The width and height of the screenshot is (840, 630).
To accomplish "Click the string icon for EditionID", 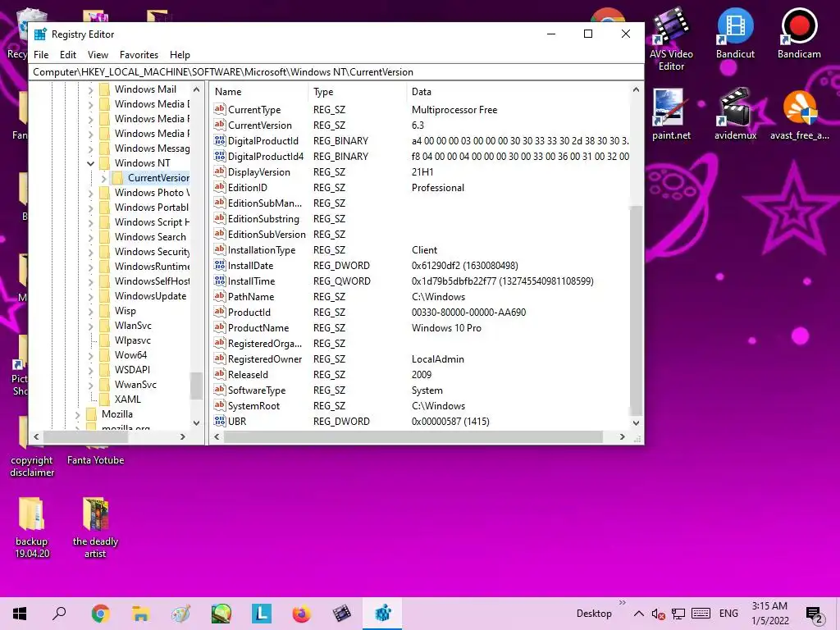I will [x=220, y=187].
